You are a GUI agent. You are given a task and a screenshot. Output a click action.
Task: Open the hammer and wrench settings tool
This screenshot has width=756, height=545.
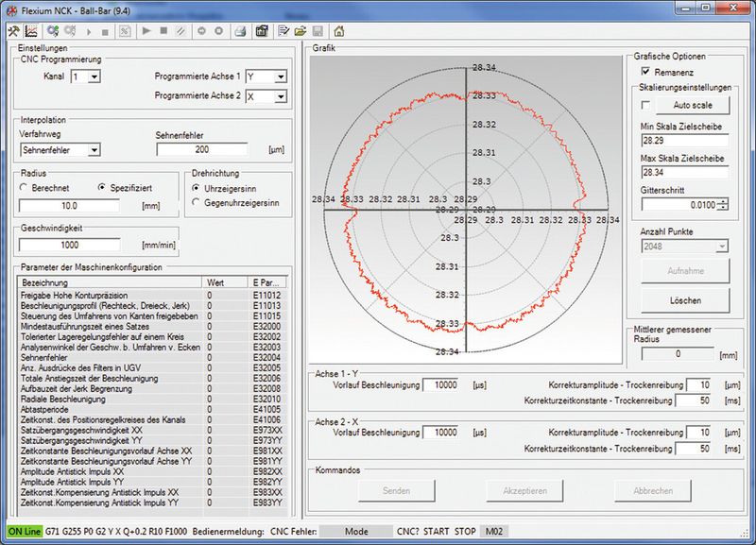[x=13, y=31]
